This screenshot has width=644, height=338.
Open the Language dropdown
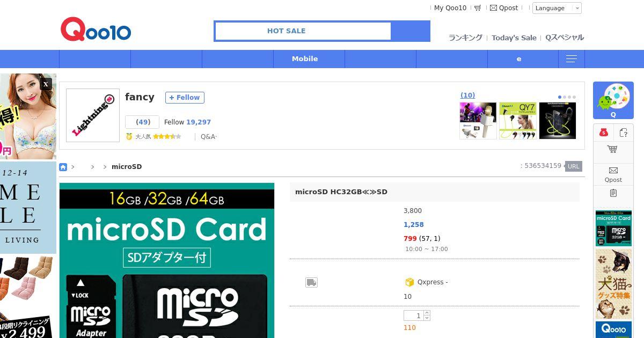(557, 8)
